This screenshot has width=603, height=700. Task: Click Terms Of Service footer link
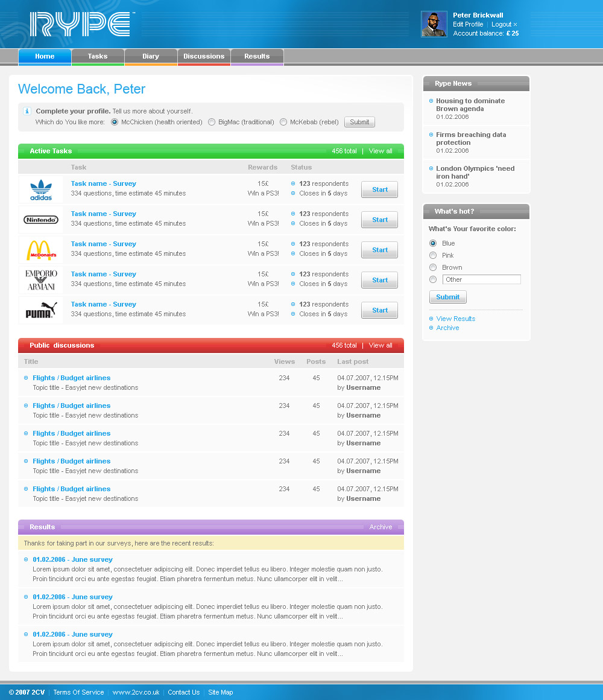(78, 692)
